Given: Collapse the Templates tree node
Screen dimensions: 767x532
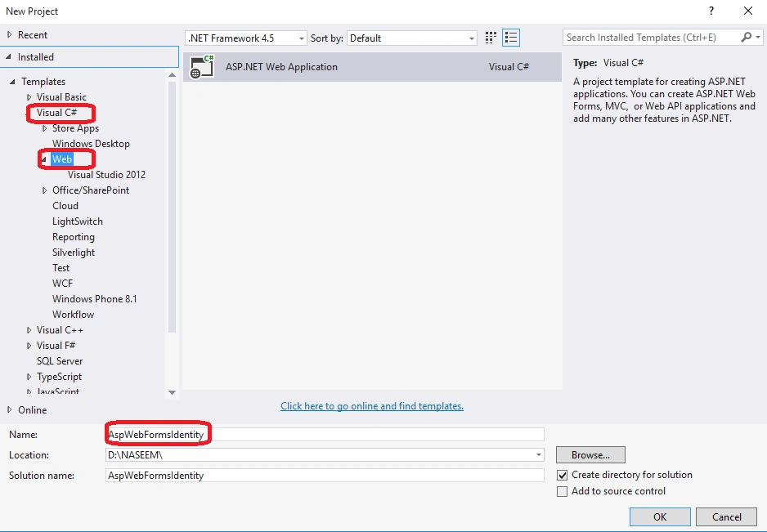Looking at the screenshot, I should click(x=13, y=82).
